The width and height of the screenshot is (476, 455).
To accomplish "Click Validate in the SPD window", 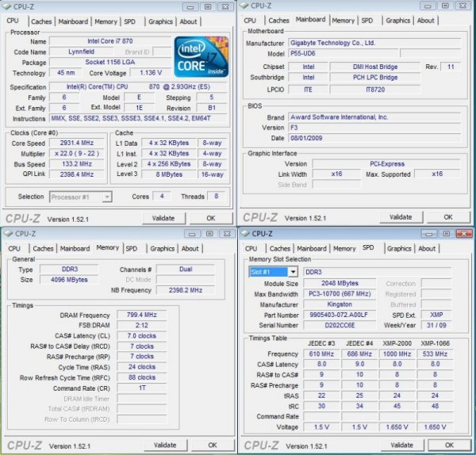I will coord(402,445).
